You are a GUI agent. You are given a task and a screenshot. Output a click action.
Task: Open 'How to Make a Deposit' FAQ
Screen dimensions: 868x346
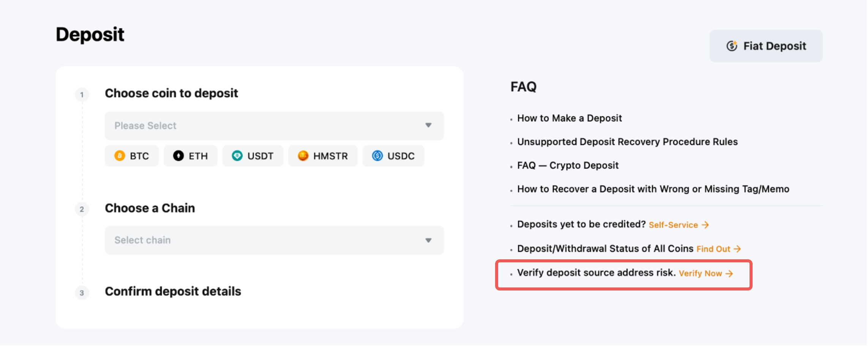click(569, 118)
